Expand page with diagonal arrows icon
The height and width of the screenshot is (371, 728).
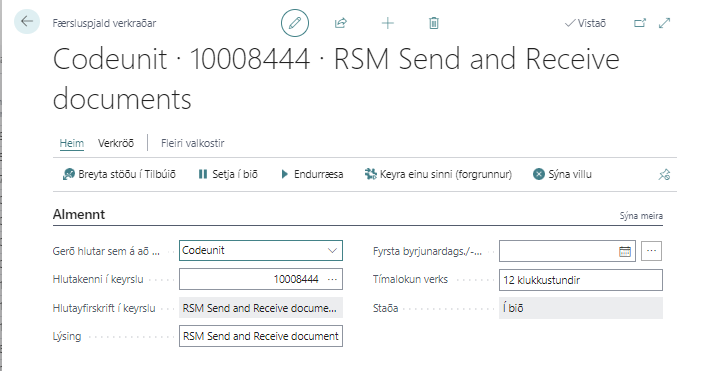(665, 23)
